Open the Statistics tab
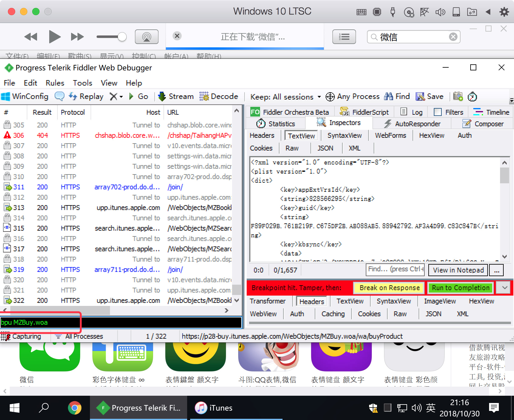Screen dimensions: 514x420 coord(276,124)
